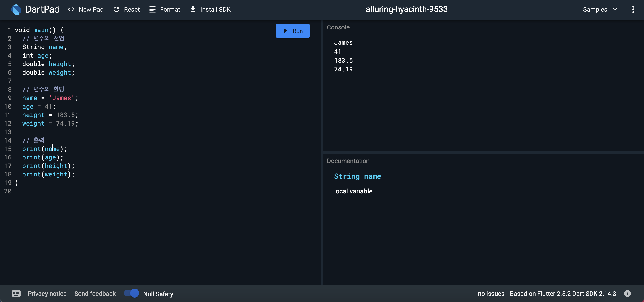Click the DartPad logo icon
This screenshot has width=644, height=302.
click(x=16, y=9)
